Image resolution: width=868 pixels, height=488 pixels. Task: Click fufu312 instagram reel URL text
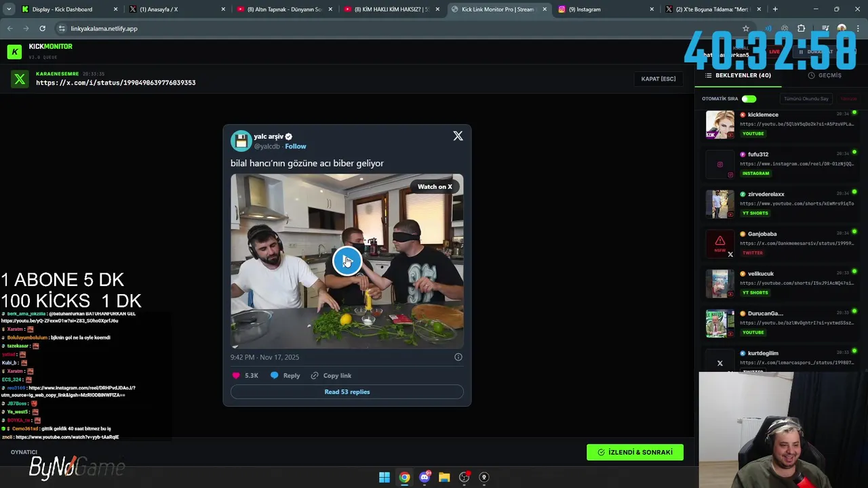(x=796, y=164)
